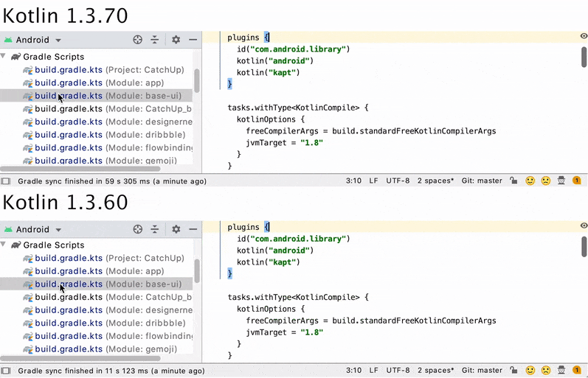The width and height of the screenshot is (588, 378).
Task: Click the 3:10 cursor position in Kotlin 1.3.60 status bar
Action: (x=353, y=371)
